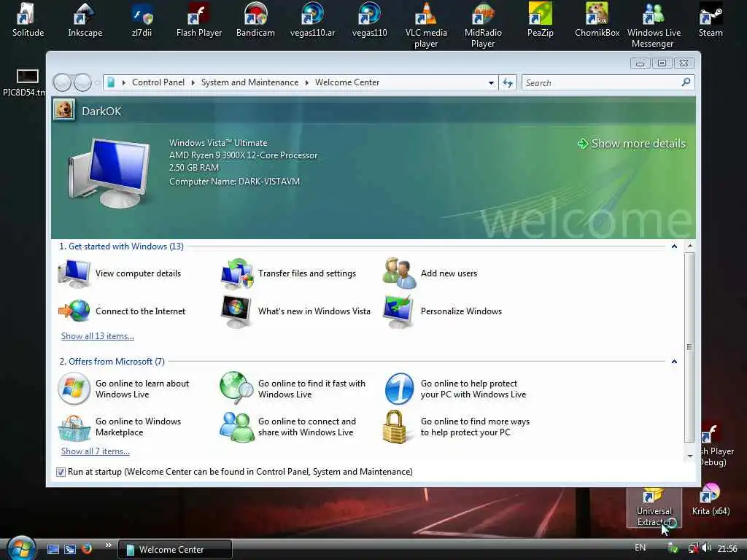Click the Welcome Center taskbar button
Screen dimensions: 747x560
coord(175,550)
